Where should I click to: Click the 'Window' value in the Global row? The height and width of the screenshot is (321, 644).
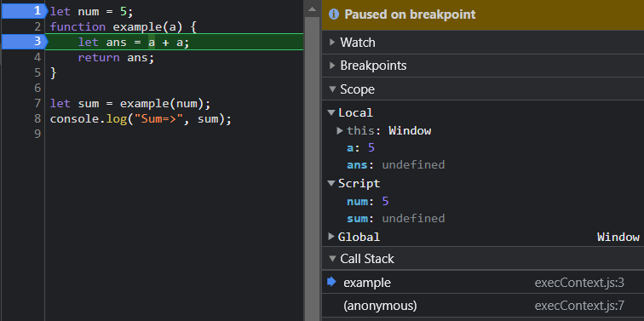[x=618, y=237]
